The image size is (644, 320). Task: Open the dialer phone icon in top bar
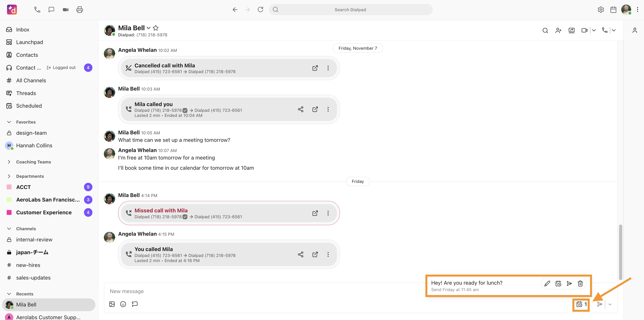(x=37, y=9)
